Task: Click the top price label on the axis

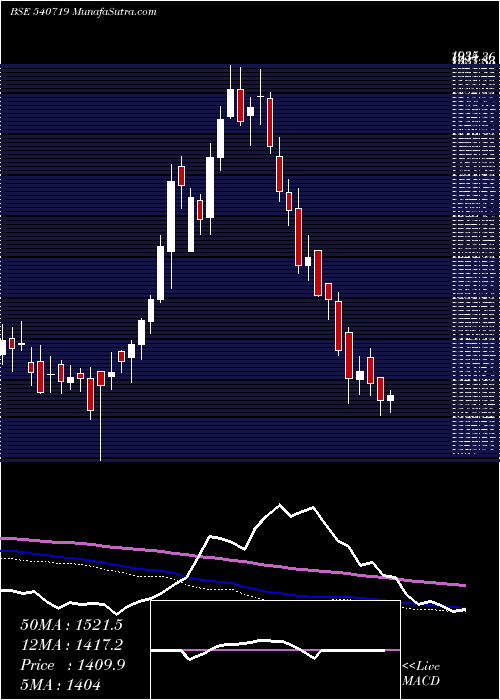Action: coord(473,55)
